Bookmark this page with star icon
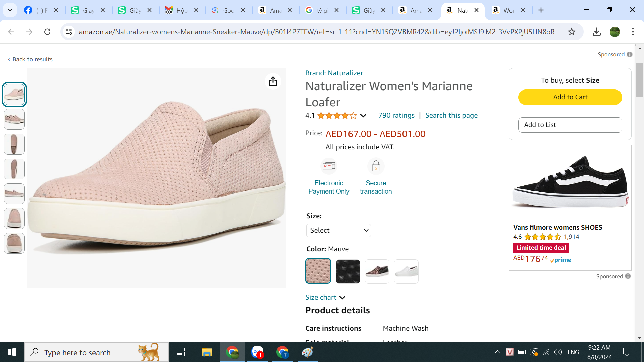Screen dimensions: 644x362 (x=572, y=32)
